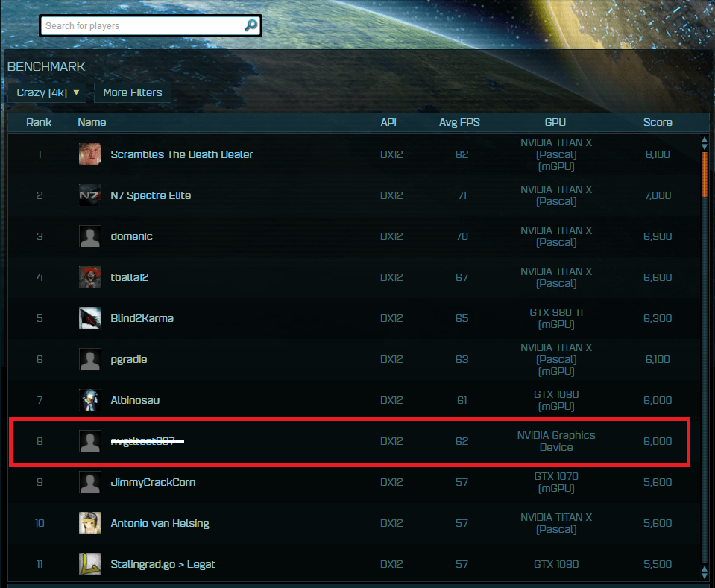The image size is (715, 588).
Task: Open Scrambles The Death Dealer's avatar
Action: coord(89,154)
